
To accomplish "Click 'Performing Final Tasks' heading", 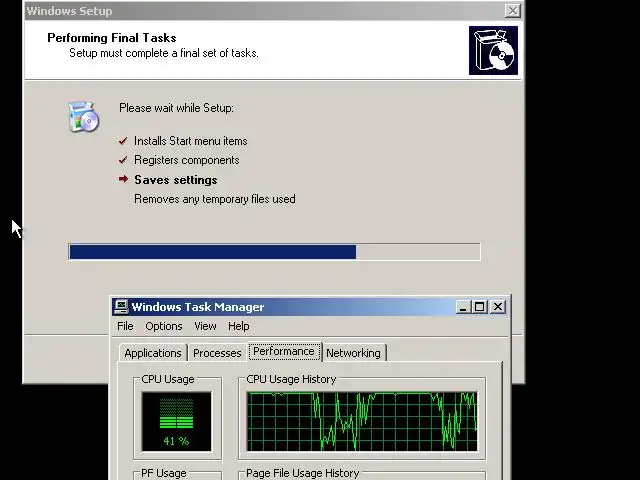I will (x=112, y=38).
